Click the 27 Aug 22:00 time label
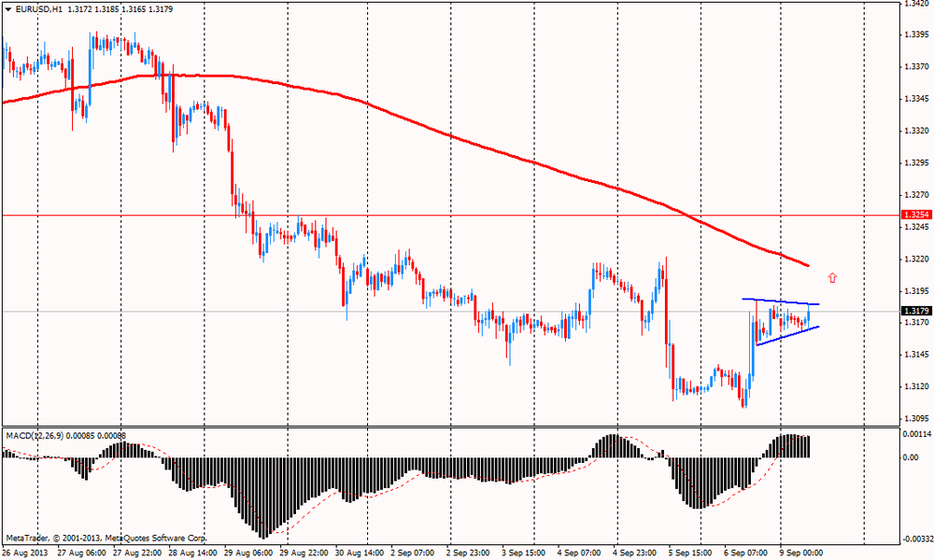Viewport: 934px width, 560px height. coord(137,553)
